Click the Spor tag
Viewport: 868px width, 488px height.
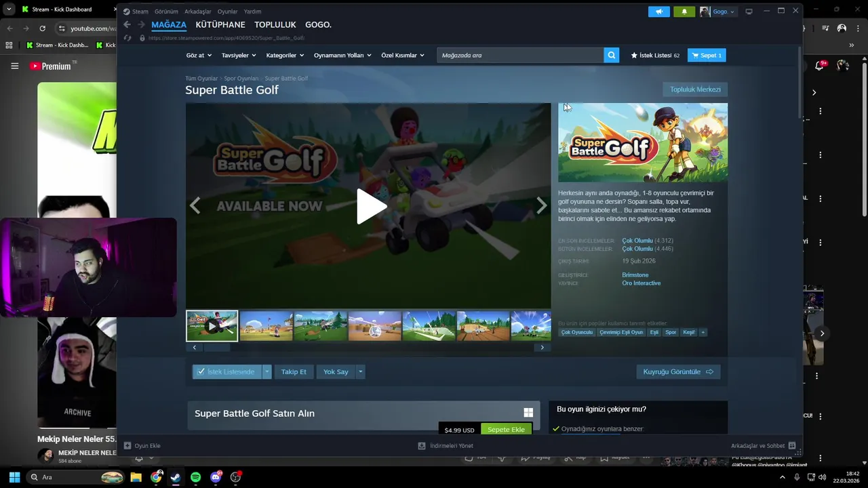point(671,332)
